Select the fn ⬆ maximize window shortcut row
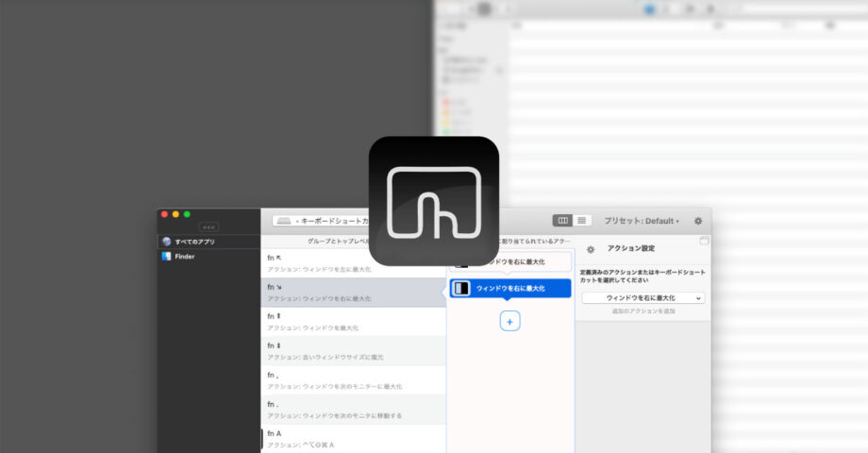This screenshot has width=868, height=453. [353, 322]
